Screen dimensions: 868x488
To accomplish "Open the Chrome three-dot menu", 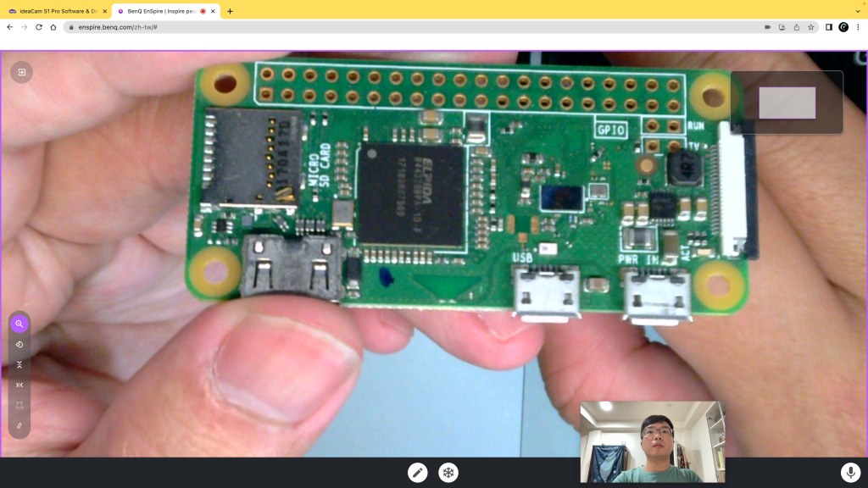I will (x=858, y=27).
